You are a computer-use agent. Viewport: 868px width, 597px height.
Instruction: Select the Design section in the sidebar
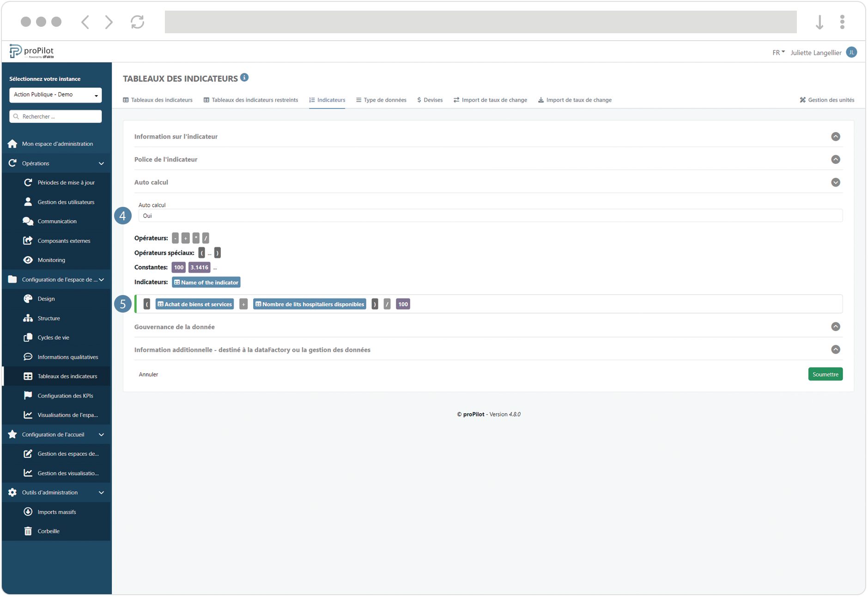tap(46, 298)
